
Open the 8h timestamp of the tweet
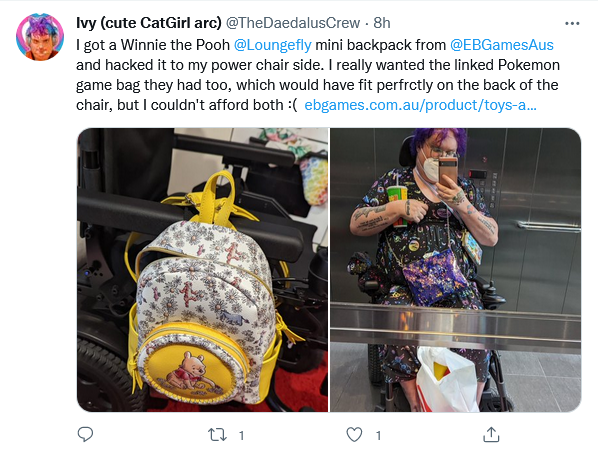pos(382,23)
